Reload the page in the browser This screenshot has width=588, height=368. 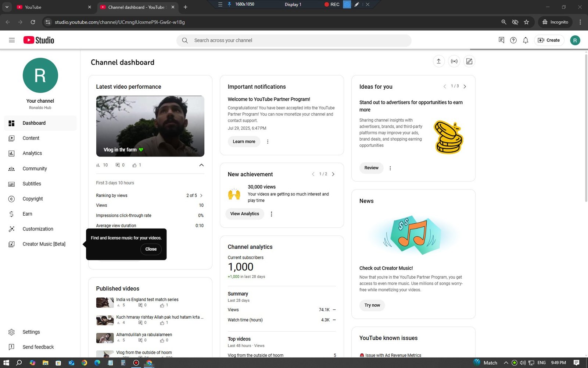33,22
